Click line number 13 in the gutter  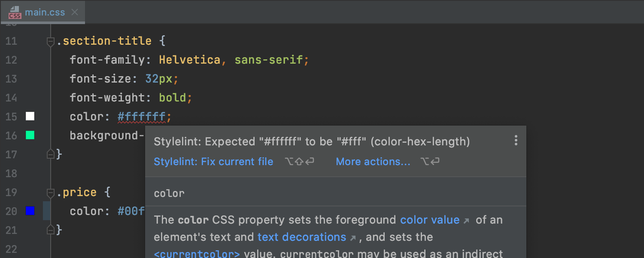[x=11, y=79]
